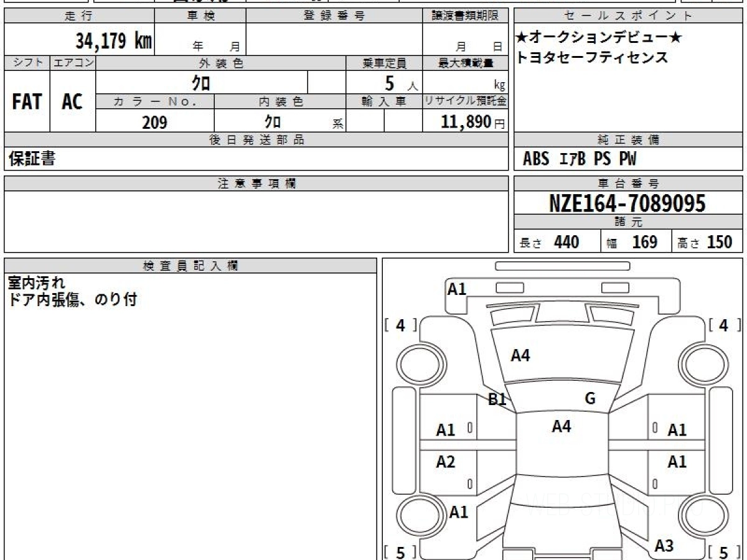This screenshot has width=747, height=560.
Task: Click the 輸入車 imported car header
Action: click(x=384, y=101)
